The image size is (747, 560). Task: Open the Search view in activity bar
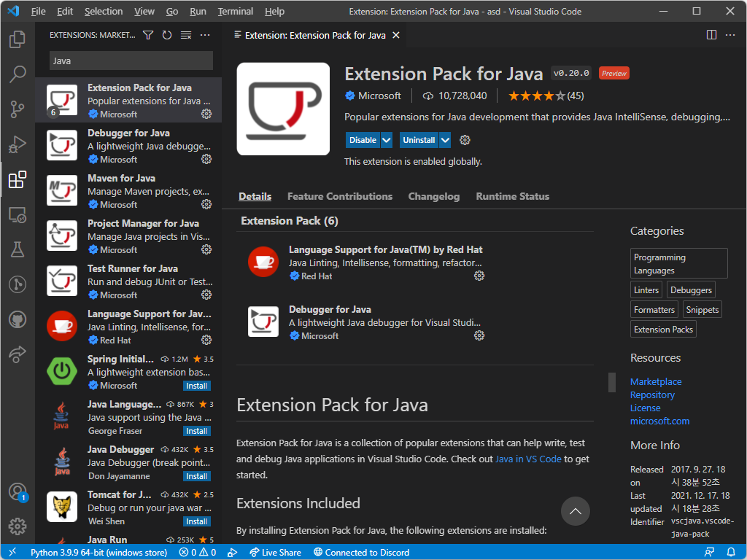[x=18, y=74]
